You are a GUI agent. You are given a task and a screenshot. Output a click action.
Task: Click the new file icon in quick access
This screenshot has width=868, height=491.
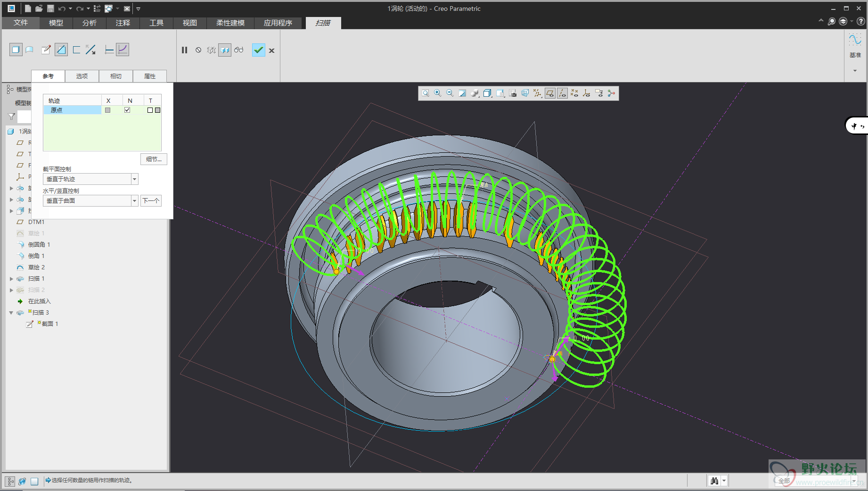click(28, 8)
